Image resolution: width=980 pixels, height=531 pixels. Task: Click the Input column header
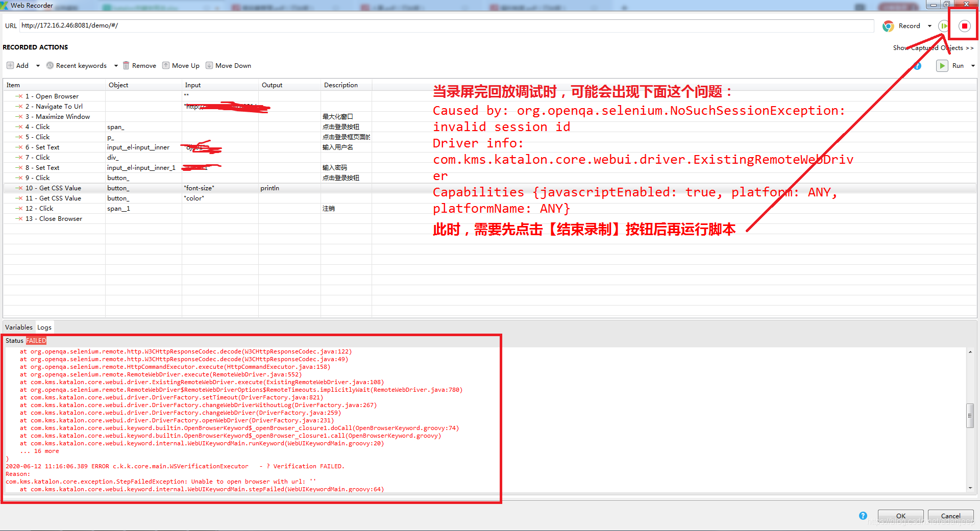[220, 85]
